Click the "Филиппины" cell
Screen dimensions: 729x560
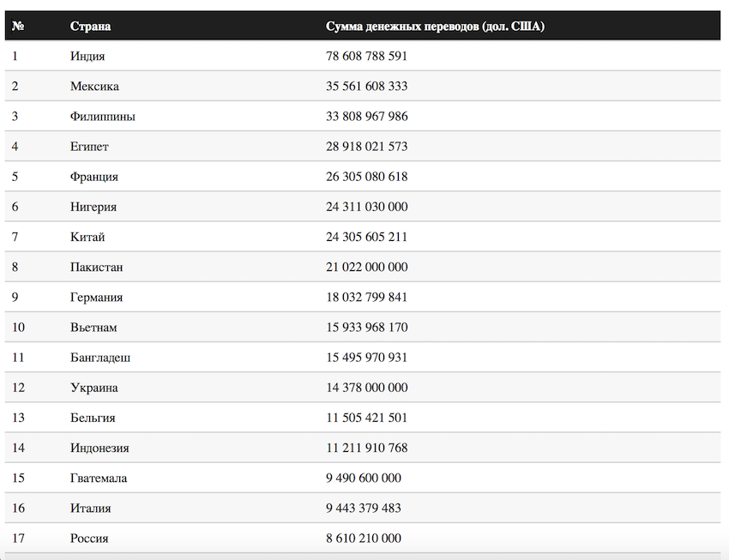pos(102,116)
